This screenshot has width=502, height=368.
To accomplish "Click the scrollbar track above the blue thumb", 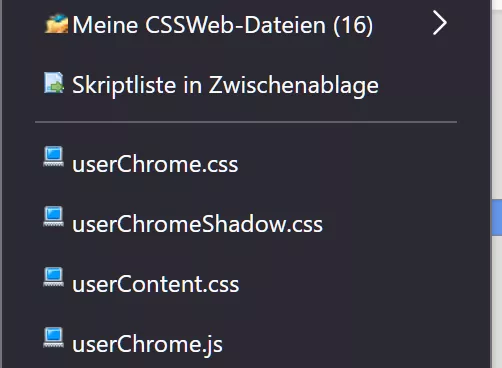I will (497, 100).
